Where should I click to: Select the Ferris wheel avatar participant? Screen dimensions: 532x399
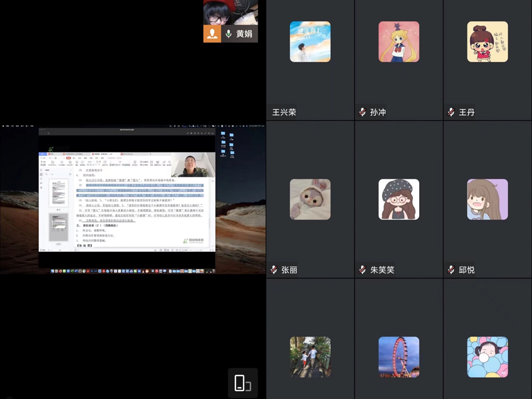(x=398, y=357)
